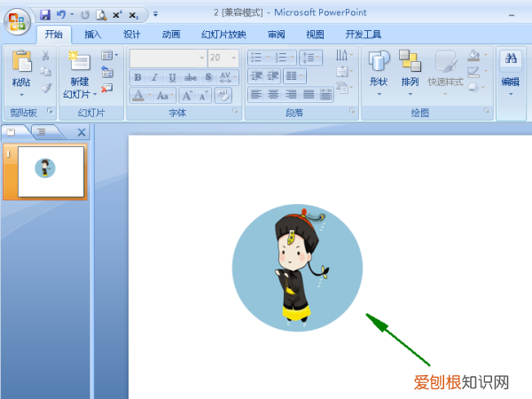Expand the bullets list dropdown

[x=268, y=58]
